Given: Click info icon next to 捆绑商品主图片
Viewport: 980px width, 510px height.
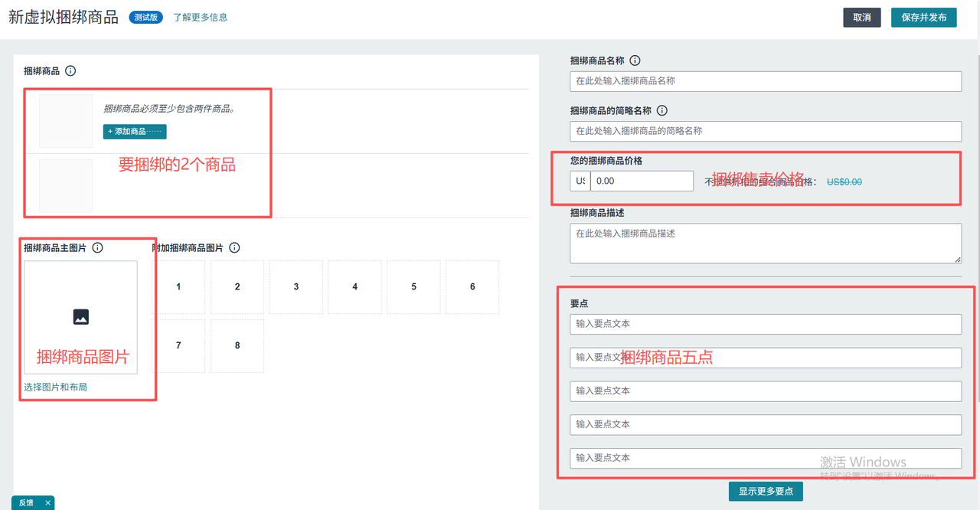Looking at the screenshot, I should [x=97, y=248].
